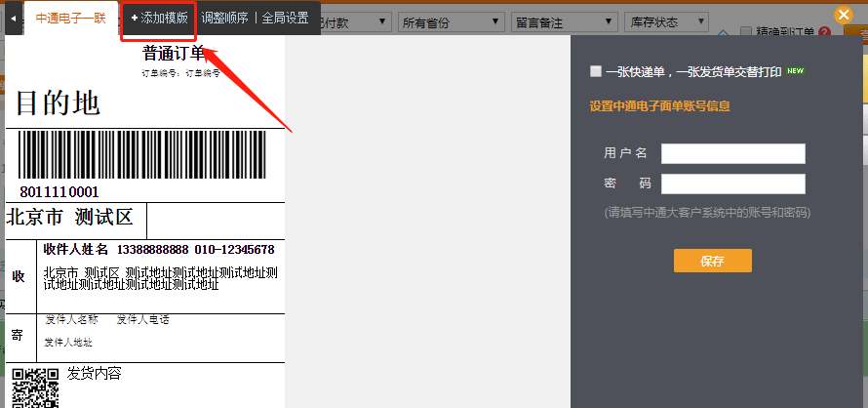868x408 pixels.
Task: Enable alternate express and delivery slip printing
Action: click(596, 71)
